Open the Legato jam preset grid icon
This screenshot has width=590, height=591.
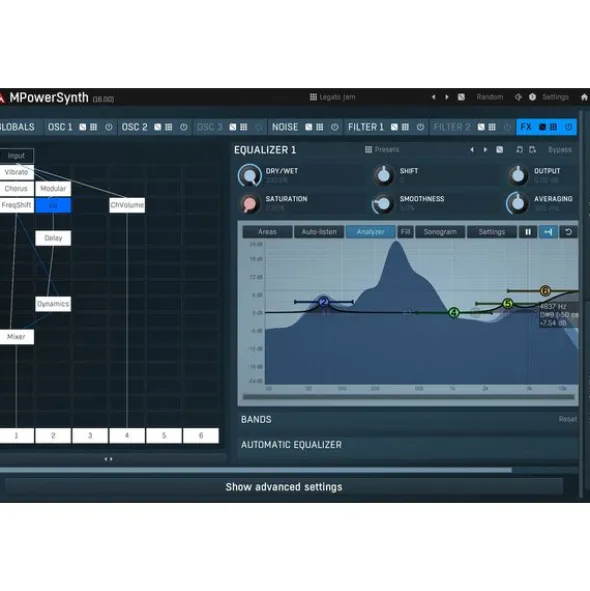(x=313, y=97)
